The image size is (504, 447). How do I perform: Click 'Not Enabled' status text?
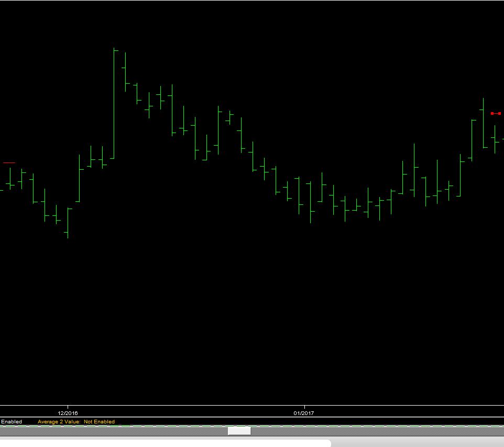click(99, 422)
